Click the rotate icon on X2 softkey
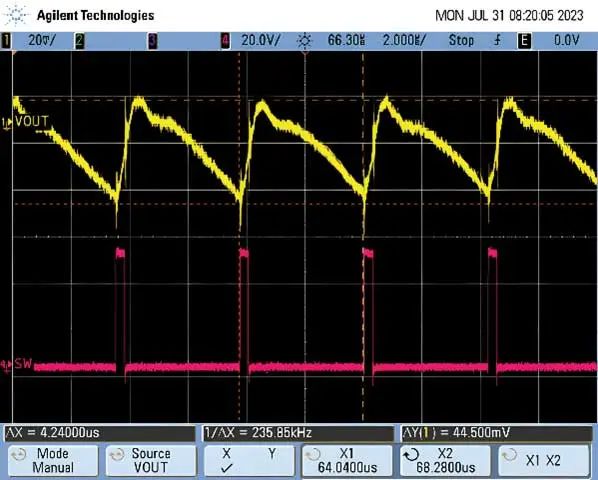The image size is (598, 480). [411, 455]
